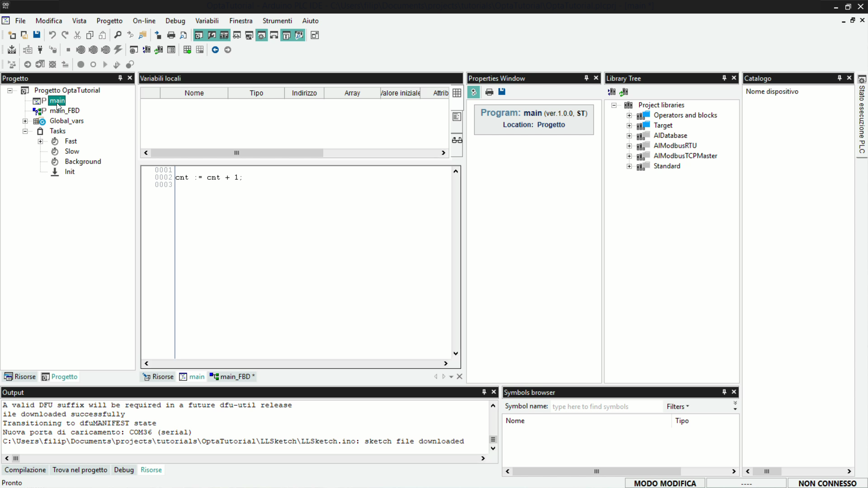Click the code editor vertical scrollbar down arrow
The height and width of the screenshot is (488, 868).
(x=456, y=354)
